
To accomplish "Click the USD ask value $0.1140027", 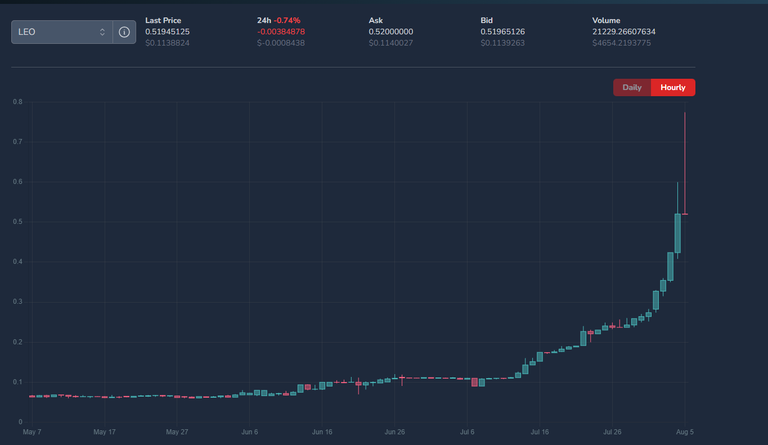I will click(x=391, y=43).
